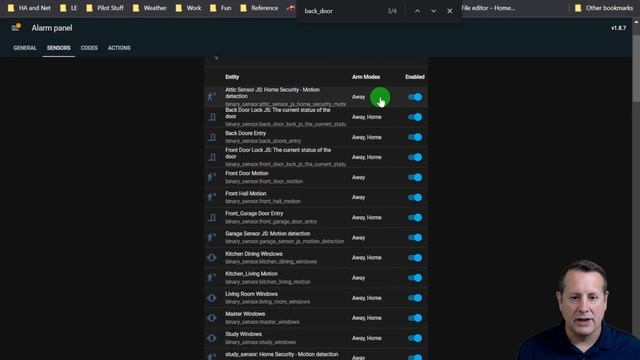The image size is (640, 360).
Task: Select the Sensors tab
Action: tap(58, 48)
